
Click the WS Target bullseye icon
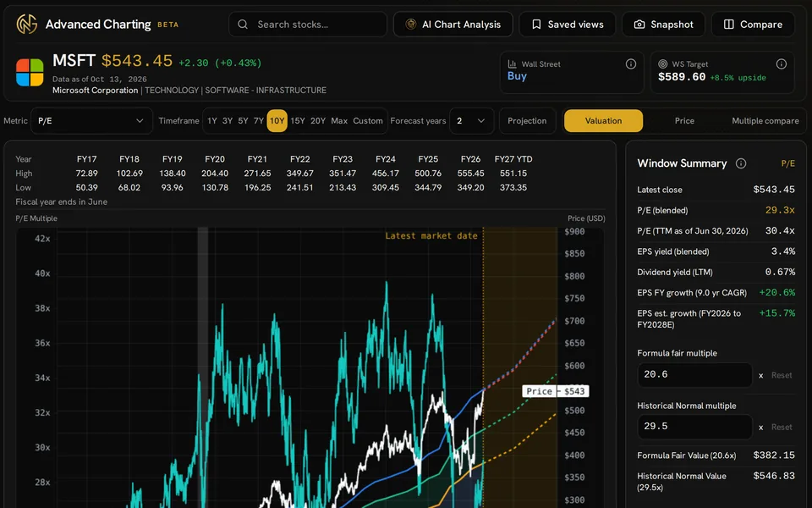(x=662, y=63)
